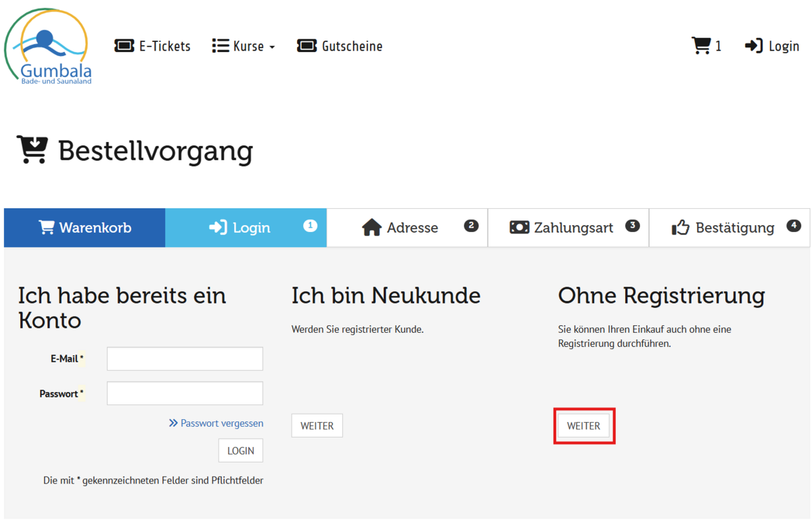Open the Gutscheine menu item
Image resolution: width=812 pixels, height=520 pixels.
tap(352, 47)
